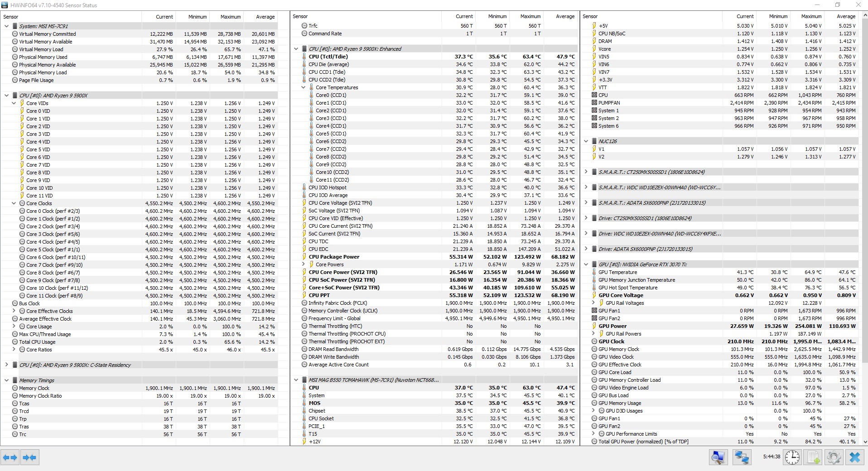Viewport: 868px width, 471px height.
Task: Click the chip icon beside System: MSI MS-7C91
Action: pos(14,26)
